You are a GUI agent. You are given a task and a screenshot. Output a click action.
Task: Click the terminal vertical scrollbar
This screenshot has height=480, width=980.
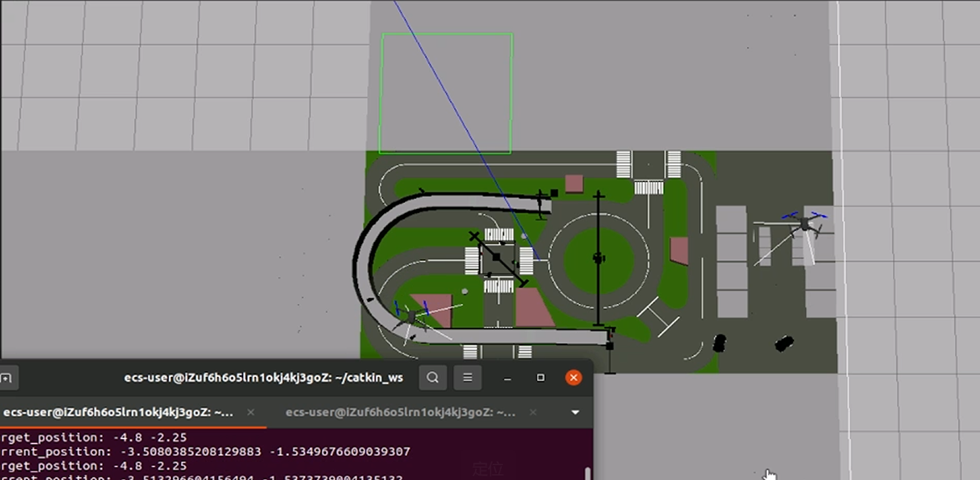click(x=588, y=474)
